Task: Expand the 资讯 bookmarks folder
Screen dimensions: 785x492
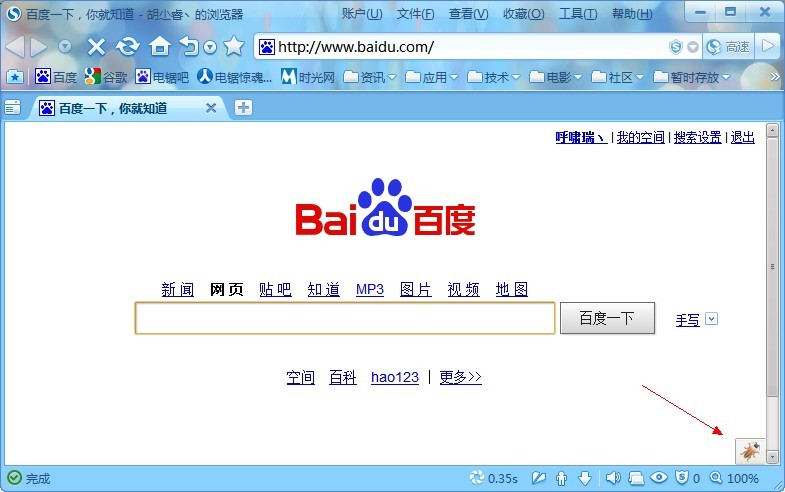Action: click(x=369, y=77)
